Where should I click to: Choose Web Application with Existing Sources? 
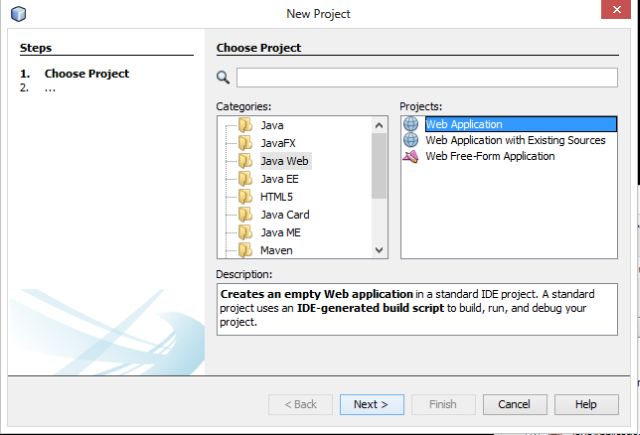point(515,140)
